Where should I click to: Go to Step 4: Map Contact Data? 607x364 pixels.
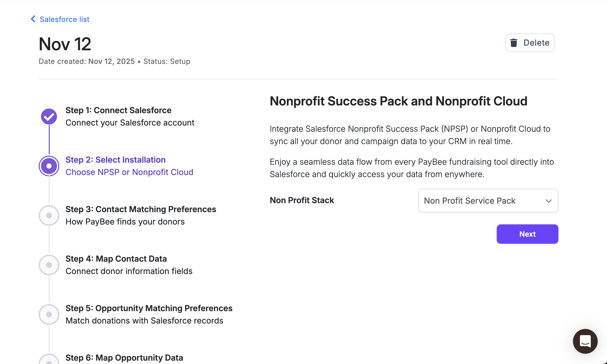116,259
